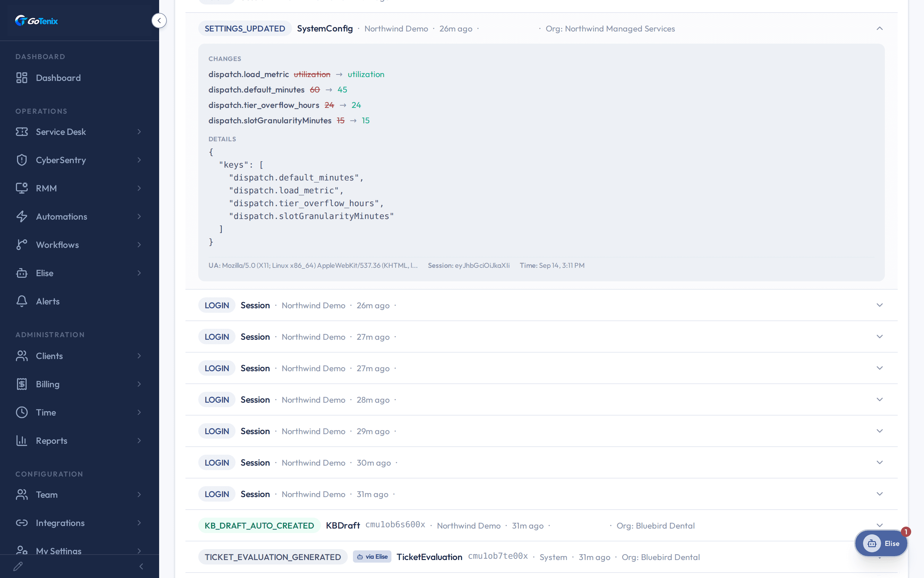Click the RMM monitor icon
The height and width of the screenshot is (578, 924).
pyautogui.click(x=22, y=188)
